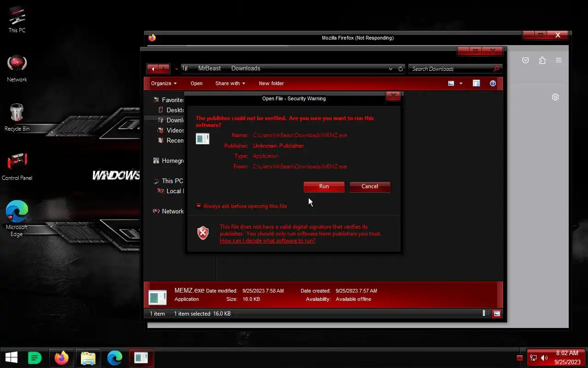Viewport: 588px width, 368px height.
Task: Click the MEMZ.exe file icon in dialog
Action: [203, 138]
